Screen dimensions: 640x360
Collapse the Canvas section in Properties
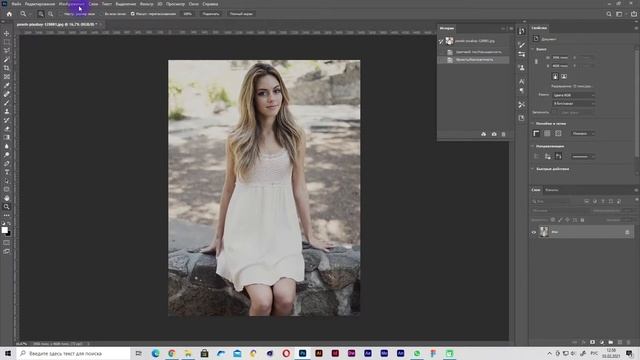[533, 49]
